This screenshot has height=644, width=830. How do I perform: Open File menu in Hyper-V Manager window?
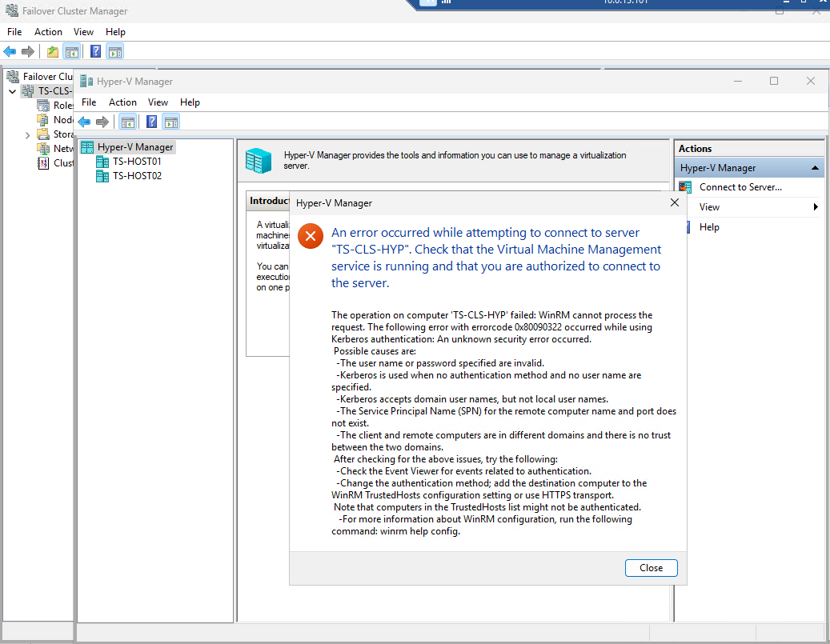tap(89, 102)
